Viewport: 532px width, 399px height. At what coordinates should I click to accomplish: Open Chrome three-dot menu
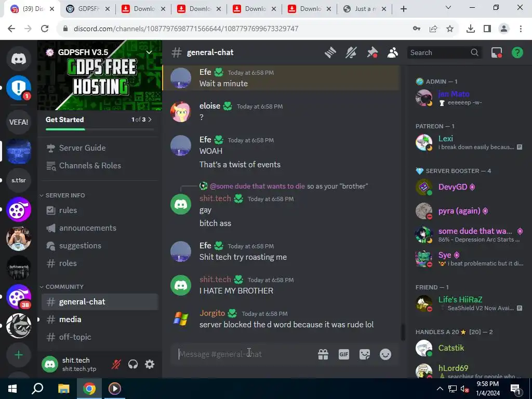tap(521, 29)
